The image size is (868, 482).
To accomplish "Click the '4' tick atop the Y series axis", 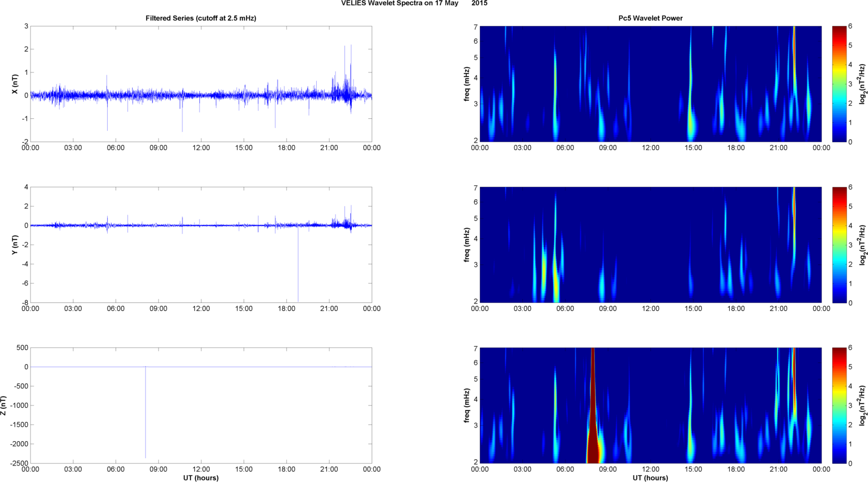I will click(x=26, y=187).
